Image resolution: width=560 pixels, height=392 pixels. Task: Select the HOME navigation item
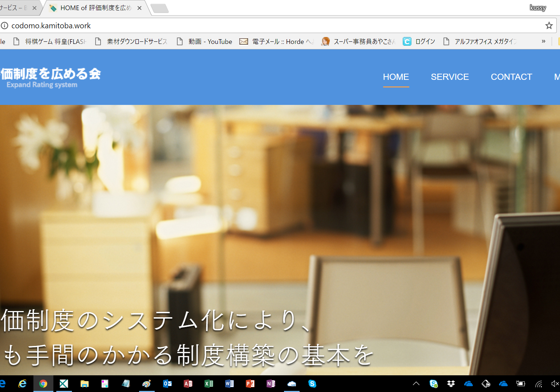coord(396,77)
